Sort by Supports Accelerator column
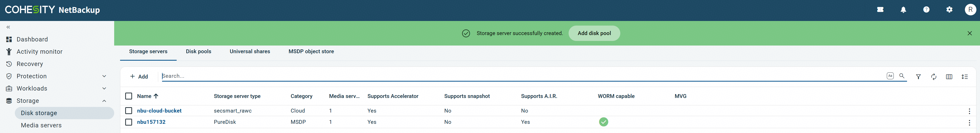The image size is (980, 133). tap(393, 96)
